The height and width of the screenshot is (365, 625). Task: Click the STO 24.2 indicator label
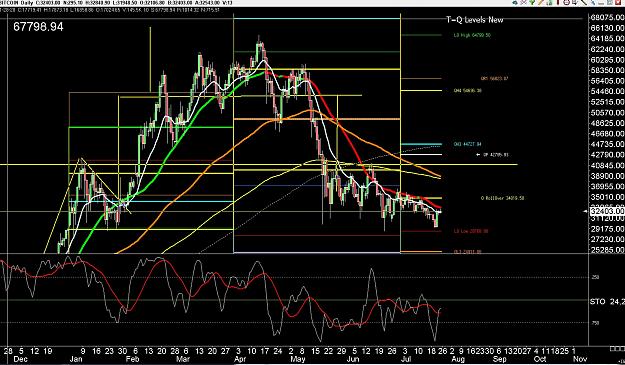pos(607,302)
